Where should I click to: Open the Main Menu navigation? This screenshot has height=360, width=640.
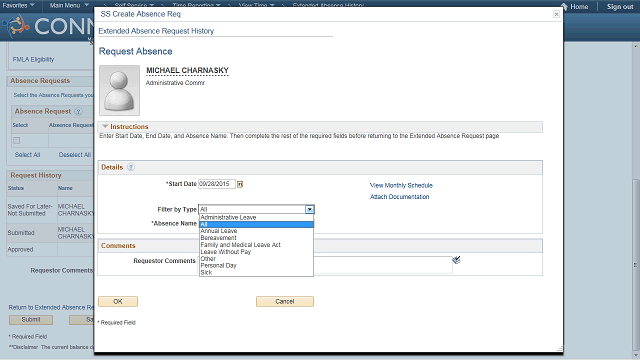69,5
